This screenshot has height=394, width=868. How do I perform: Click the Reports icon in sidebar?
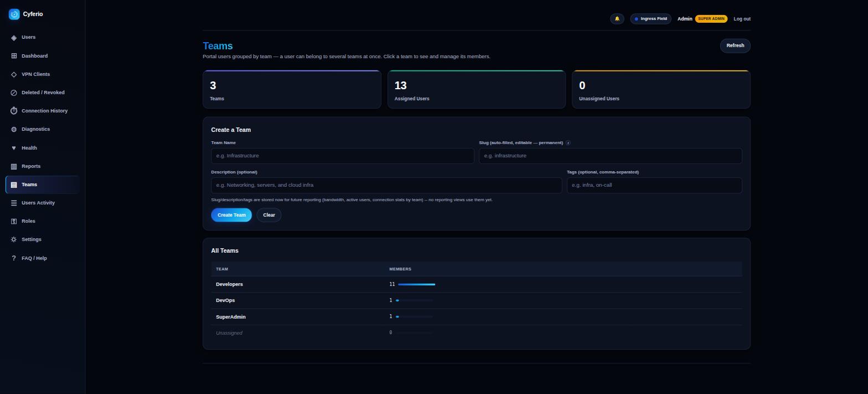[14, 166]
